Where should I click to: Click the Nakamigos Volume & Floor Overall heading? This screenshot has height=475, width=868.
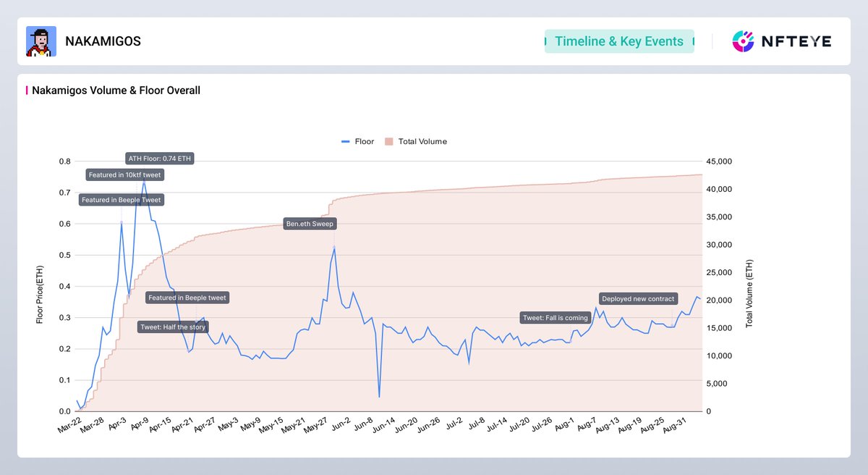coord(116,91)
